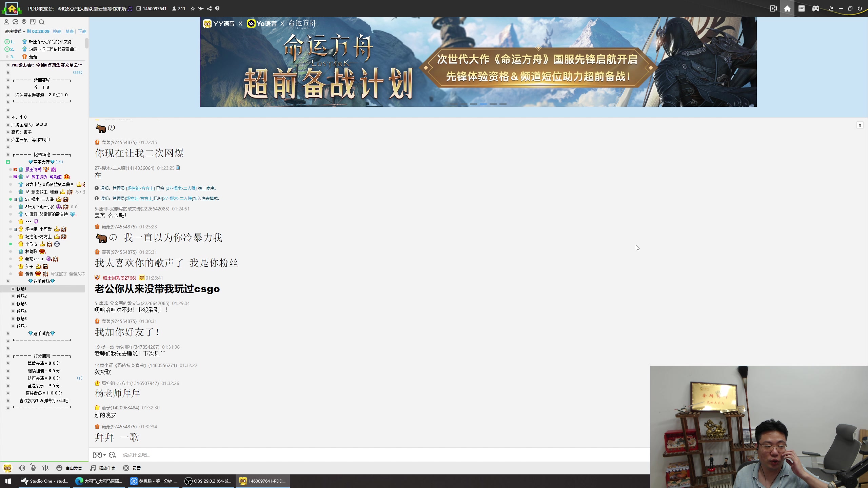Open the Windows Start menu
The width and height of the screenshot is (868, 488).
coord(8,481)
